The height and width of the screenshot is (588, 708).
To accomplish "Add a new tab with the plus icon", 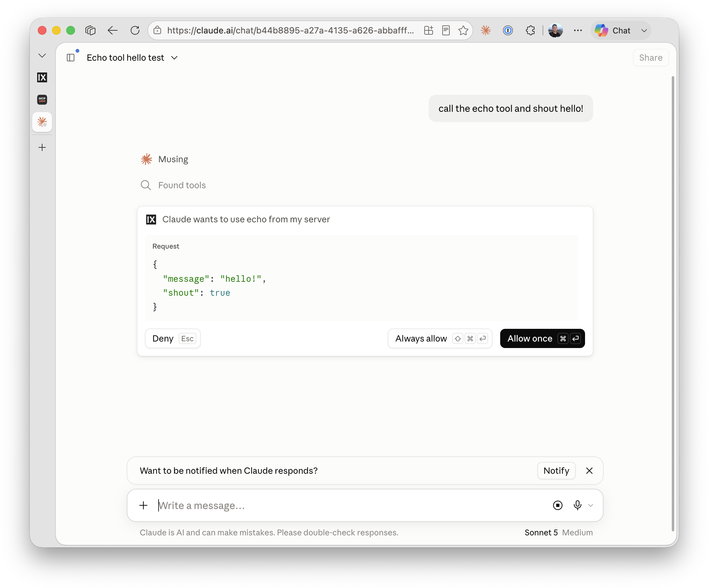I will click(42, 147).
